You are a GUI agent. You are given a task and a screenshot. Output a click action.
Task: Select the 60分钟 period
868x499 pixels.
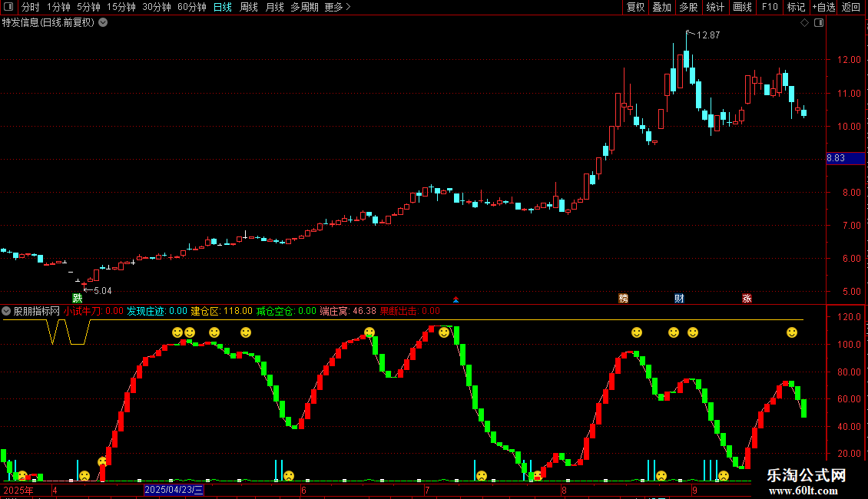[191, 7]
